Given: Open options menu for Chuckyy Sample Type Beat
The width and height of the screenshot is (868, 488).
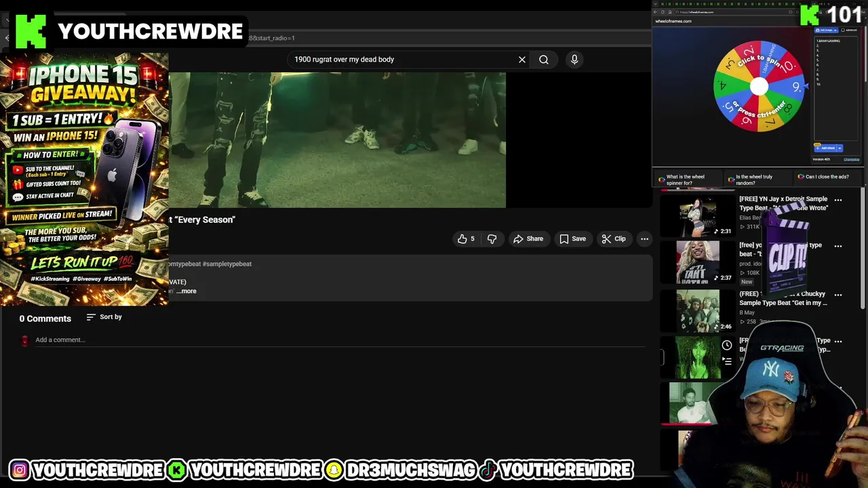Looking at the screenshot, I should point(838,295).
